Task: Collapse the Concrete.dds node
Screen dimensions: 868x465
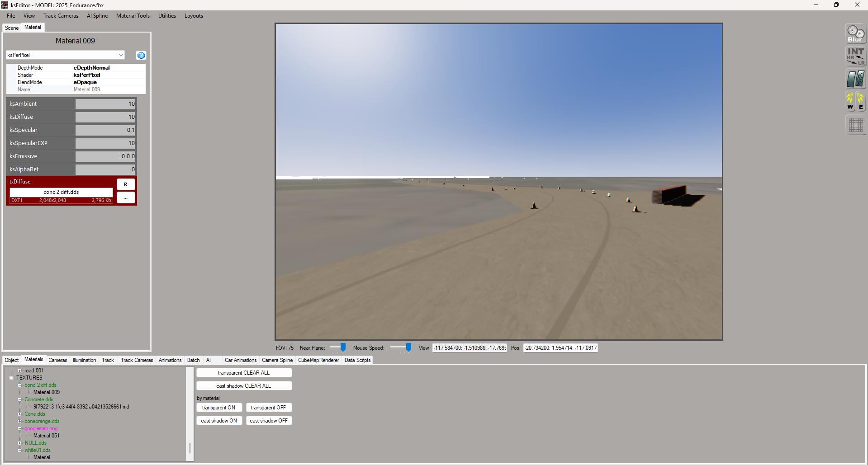Action: pos(20,399)
